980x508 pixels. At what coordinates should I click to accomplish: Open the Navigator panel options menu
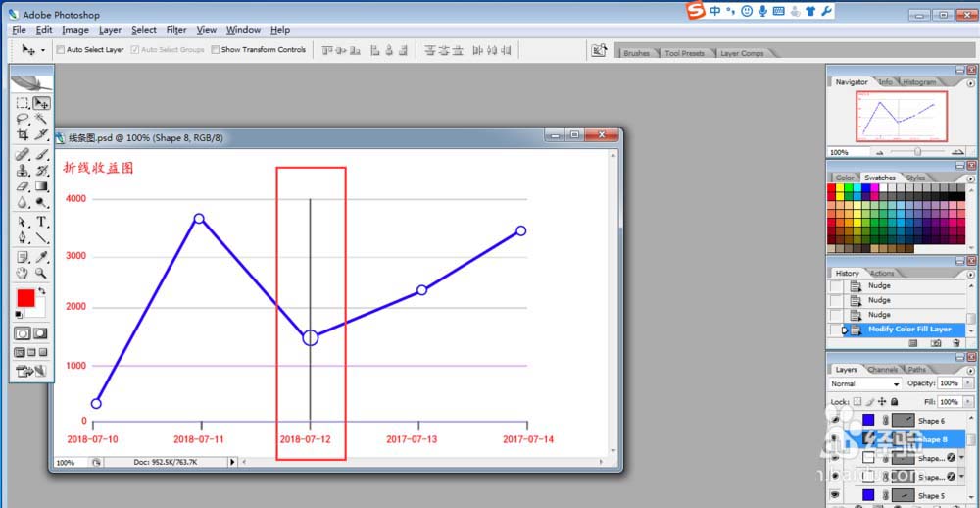[x=970, y=82]
